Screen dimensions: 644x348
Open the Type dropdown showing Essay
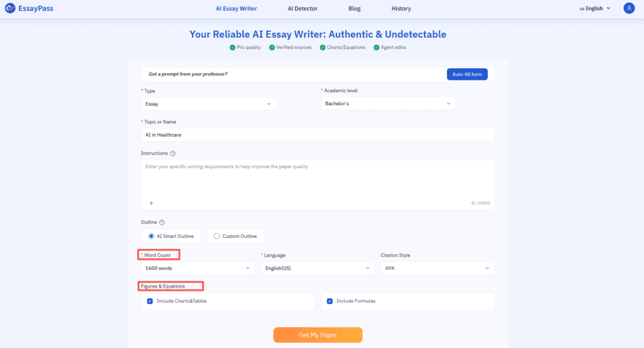click(x=208, y=104)
